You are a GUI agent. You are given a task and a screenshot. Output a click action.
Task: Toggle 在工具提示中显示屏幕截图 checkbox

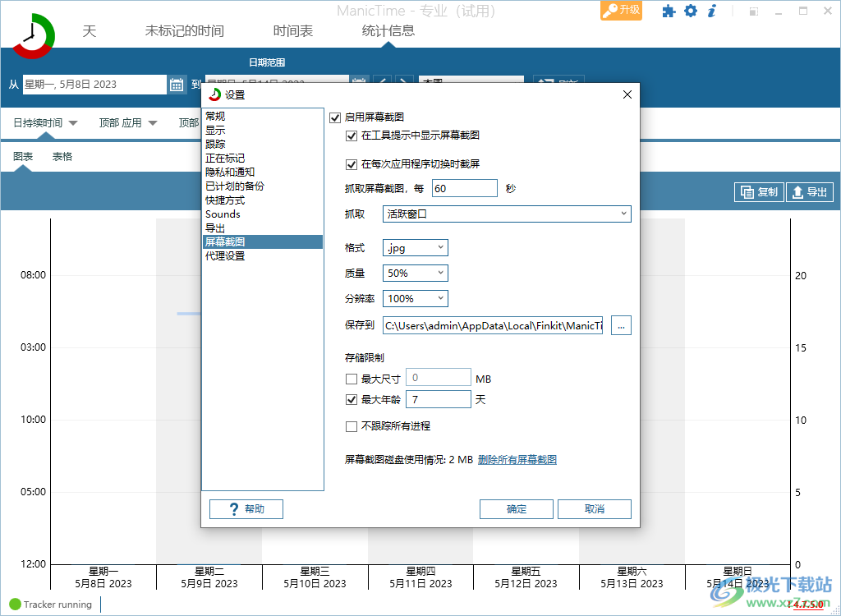click(x=352, y=136)
